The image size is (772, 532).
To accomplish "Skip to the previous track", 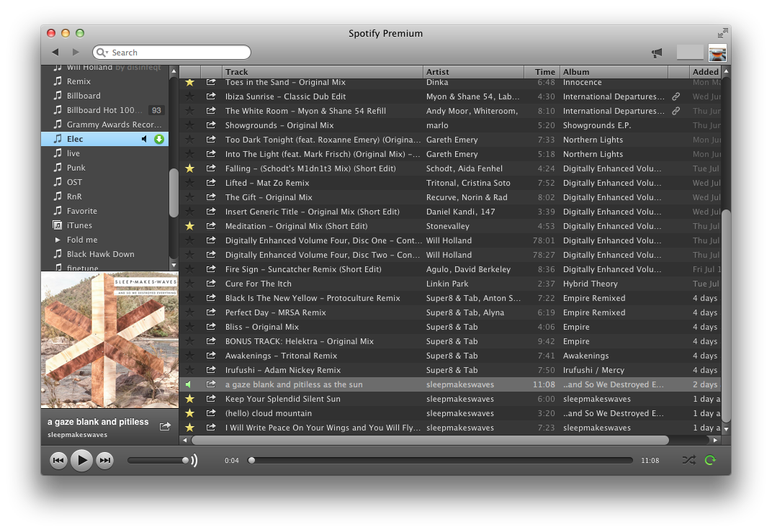I will click(58, 461).
